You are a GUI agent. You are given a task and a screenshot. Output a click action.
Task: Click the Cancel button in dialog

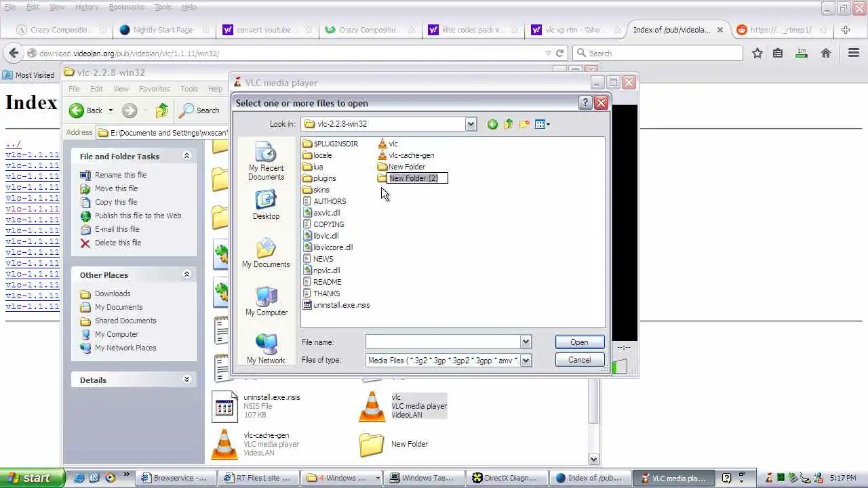pos(579,360)
